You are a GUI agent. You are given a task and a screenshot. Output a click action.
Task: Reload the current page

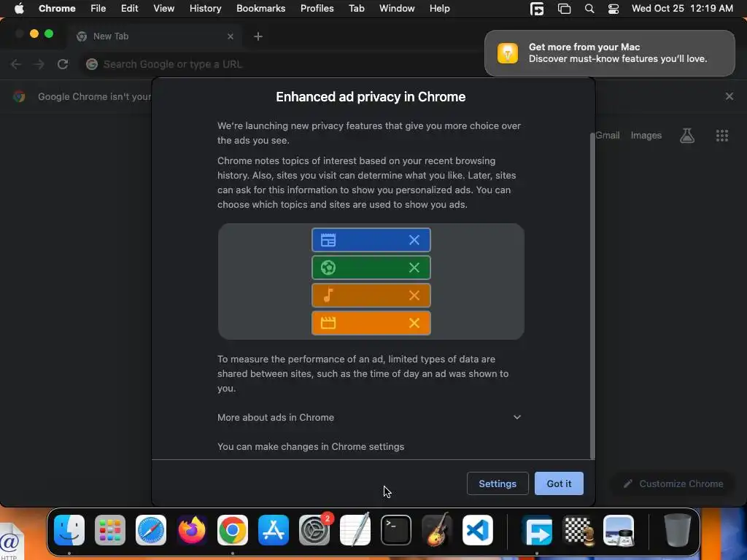point(63,64)
